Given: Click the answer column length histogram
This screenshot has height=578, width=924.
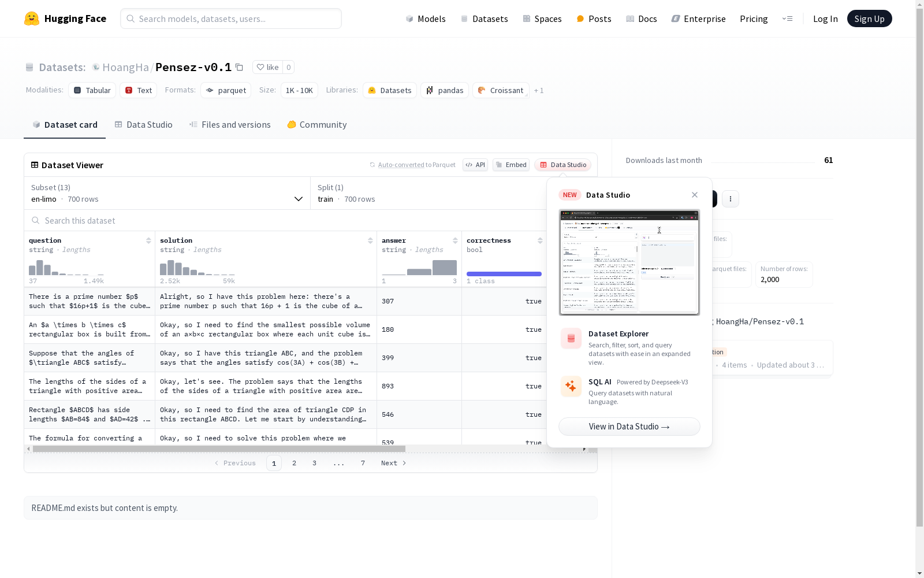Looking at the screenshot, I should coord(419,267).
